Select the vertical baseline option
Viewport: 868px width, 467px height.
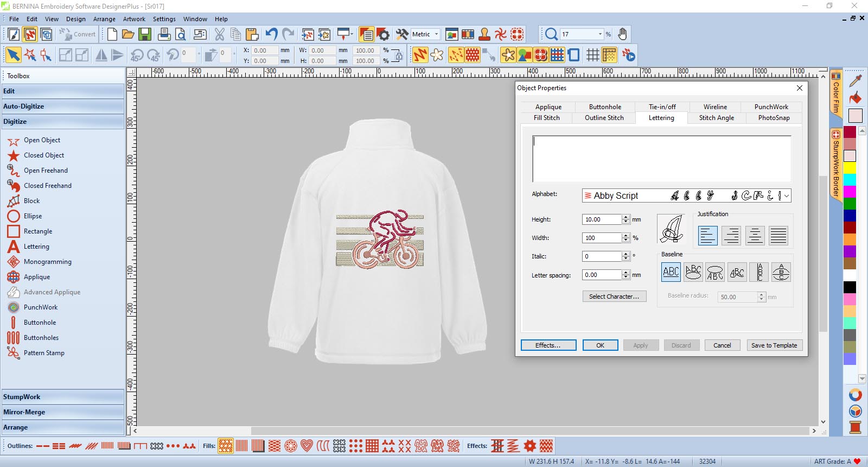759,272
